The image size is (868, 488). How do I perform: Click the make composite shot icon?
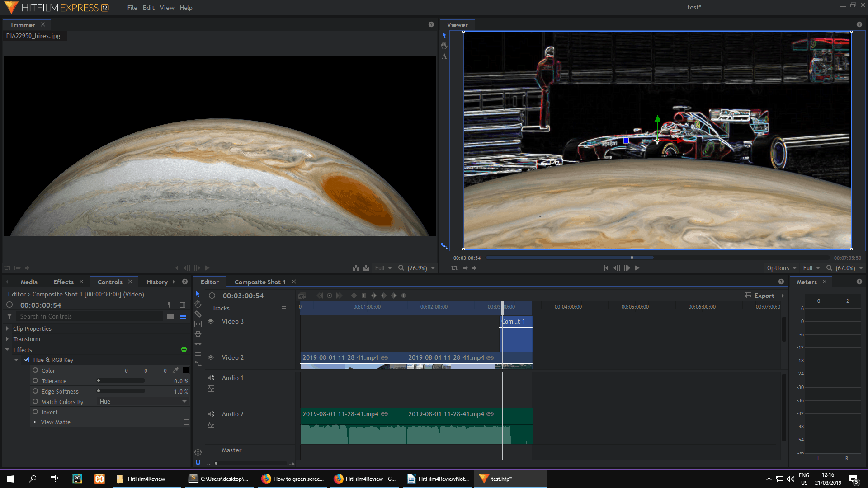[x=302, y=296]
